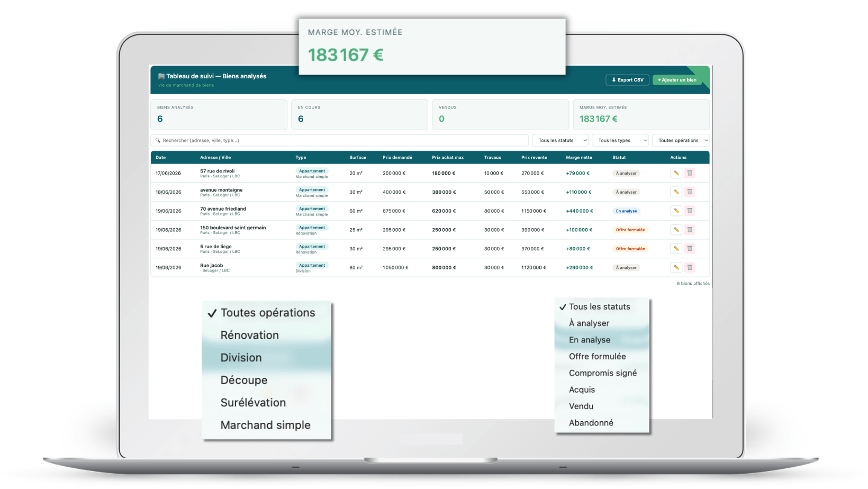This screenshot has height=489, width=868.
Task: Click the address 5 rue de liege
Action: (x=216, y=247)
